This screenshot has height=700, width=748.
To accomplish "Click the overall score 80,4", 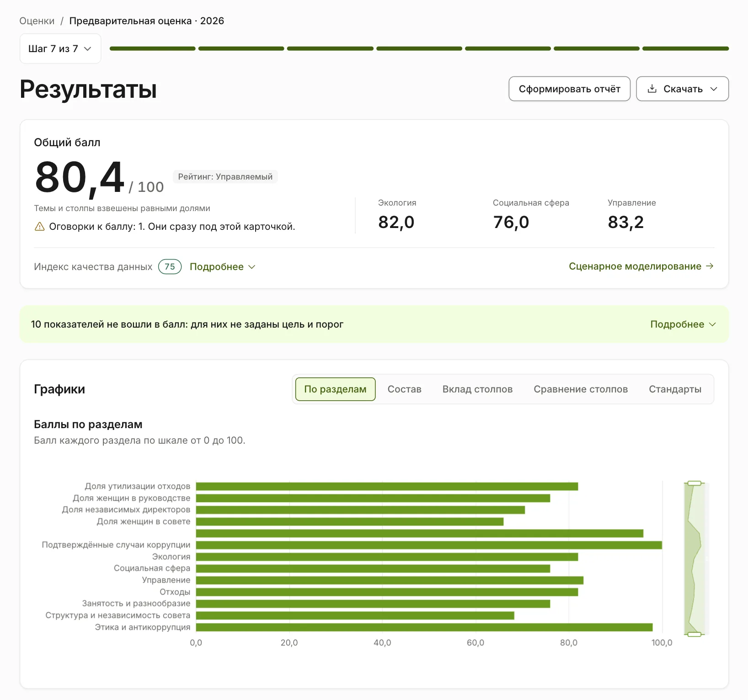I will coord(80,178).
